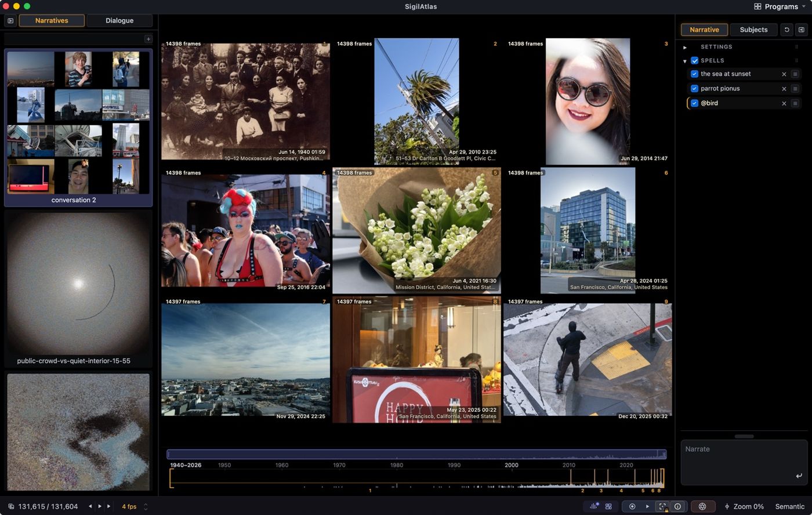
Task: Click the play triangle in bottom-right controls
Action: coord(647,506)
